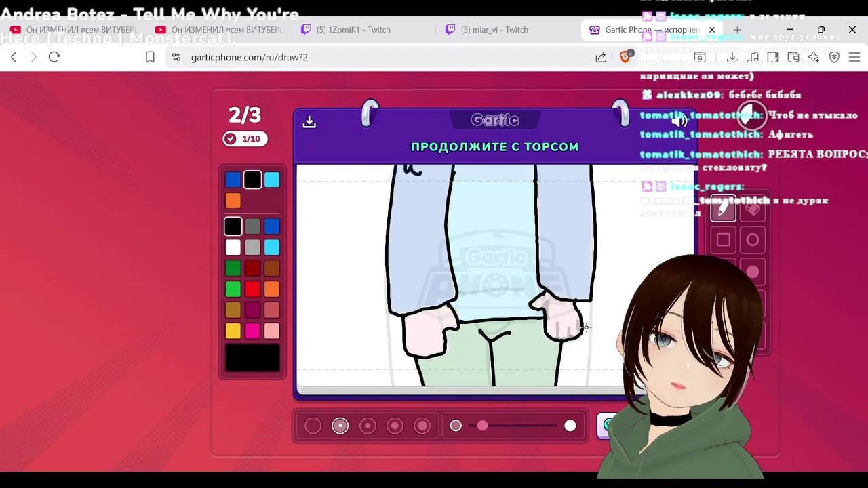Open the site settings icon in the address bar
This screenshot has height=488, width=868.
(176, 57)
